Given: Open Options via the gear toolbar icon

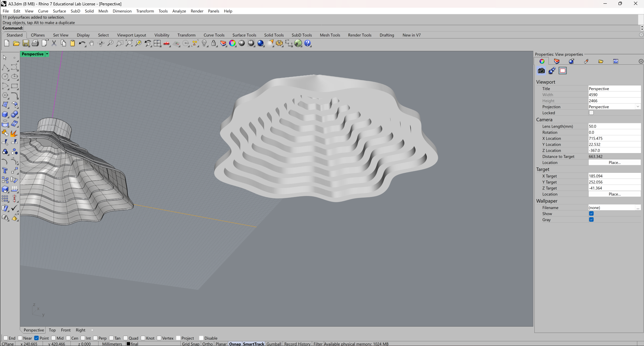Looking at the screenshot, I should [279, 43].
